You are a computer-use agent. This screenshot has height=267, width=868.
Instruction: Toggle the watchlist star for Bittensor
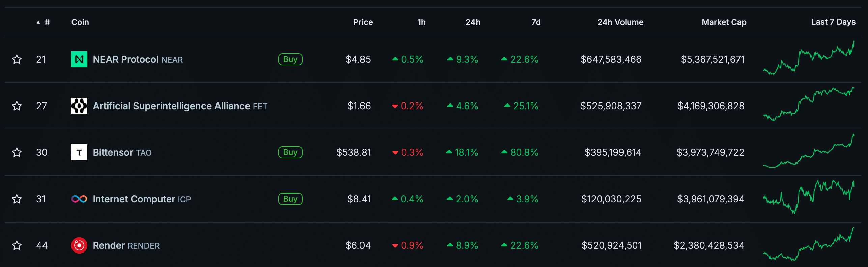[17, 152]
